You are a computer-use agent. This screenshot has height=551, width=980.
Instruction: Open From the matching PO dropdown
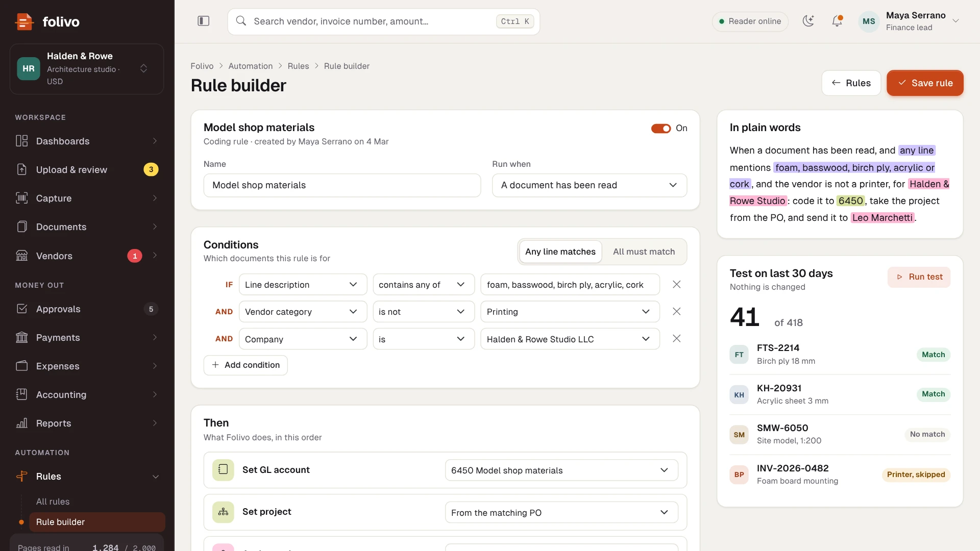pos(561,513)
